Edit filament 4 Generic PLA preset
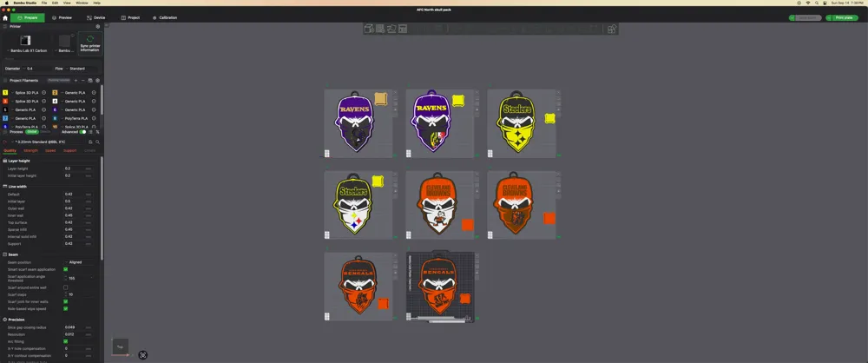 coord(94,102)
